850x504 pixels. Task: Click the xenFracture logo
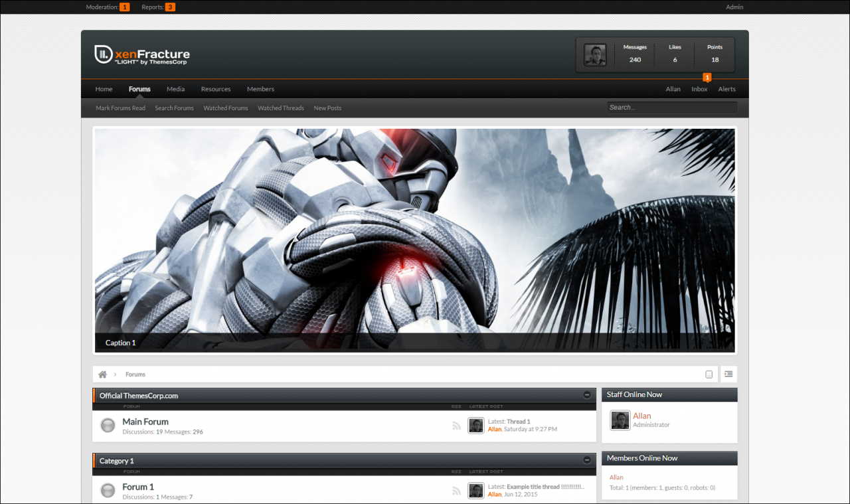coord(142,54)
